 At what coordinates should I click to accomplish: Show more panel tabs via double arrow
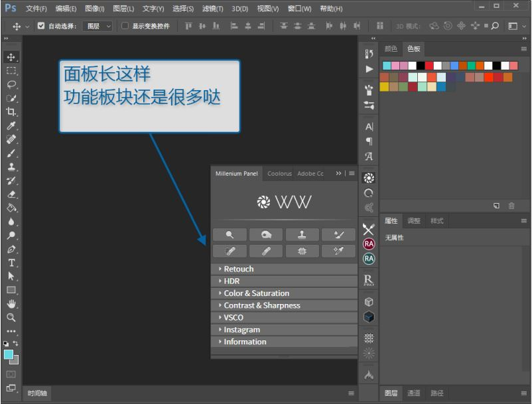click(338, 173)
